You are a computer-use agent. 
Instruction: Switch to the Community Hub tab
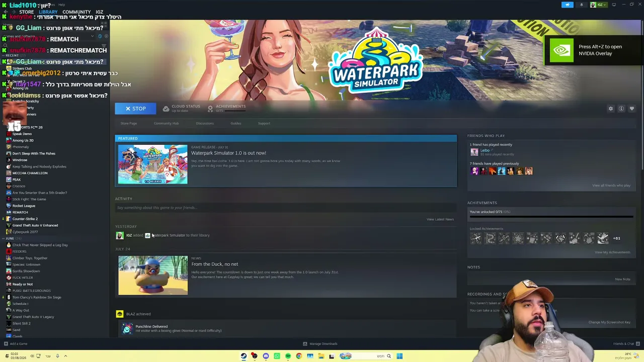pyautogui.click(x=166, y=123)
